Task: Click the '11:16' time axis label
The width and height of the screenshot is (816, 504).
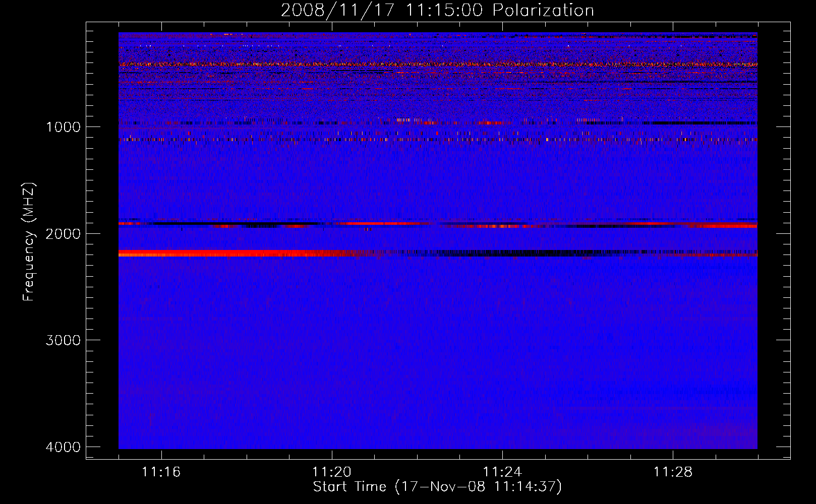Action: pos(161,472)
